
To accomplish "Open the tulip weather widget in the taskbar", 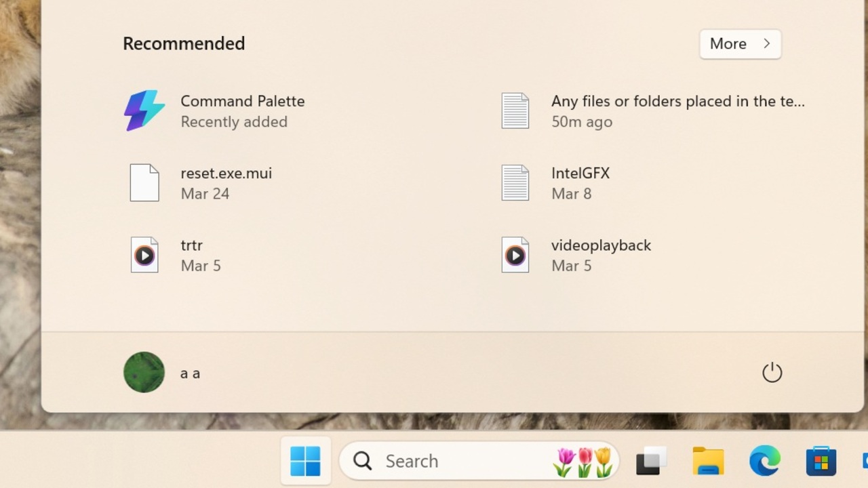I will point(582,461).
